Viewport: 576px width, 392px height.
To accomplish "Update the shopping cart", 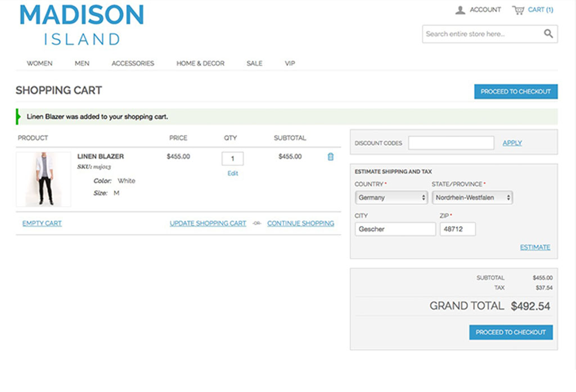I will (208, 223).
